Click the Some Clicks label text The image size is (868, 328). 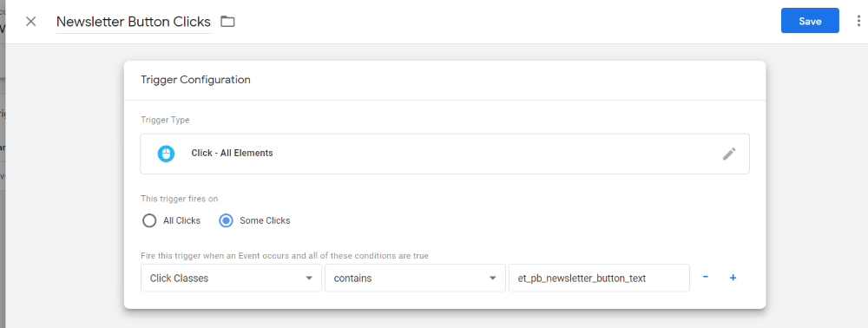coord(265,220)
